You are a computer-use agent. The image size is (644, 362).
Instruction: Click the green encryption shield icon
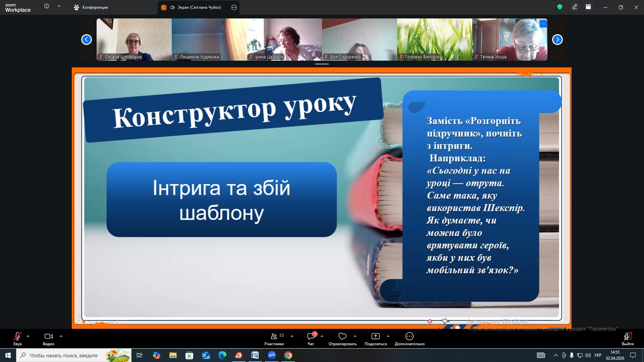[x=559, y=7]
